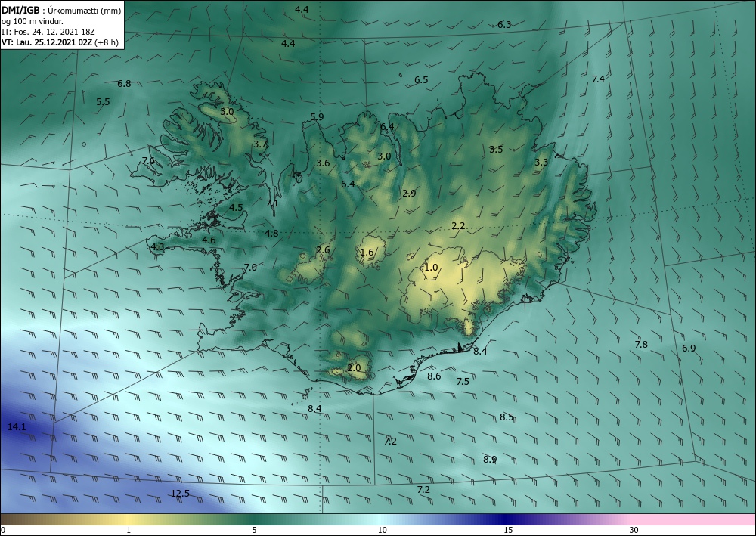Click the 14.1 precipitable water value
The width and height of the screenshot is (756, 536).
click(x=17, y=426)
